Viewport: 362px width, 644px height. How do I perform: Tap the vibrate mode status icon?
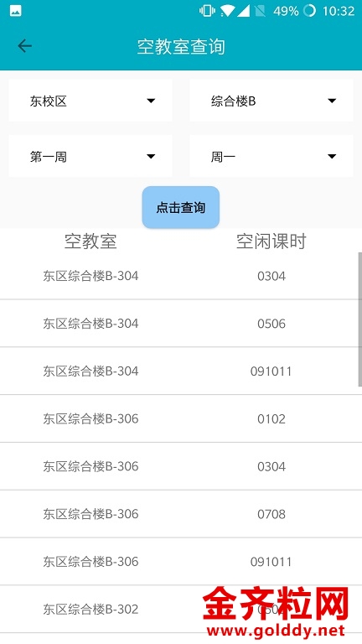pos(207,11)
